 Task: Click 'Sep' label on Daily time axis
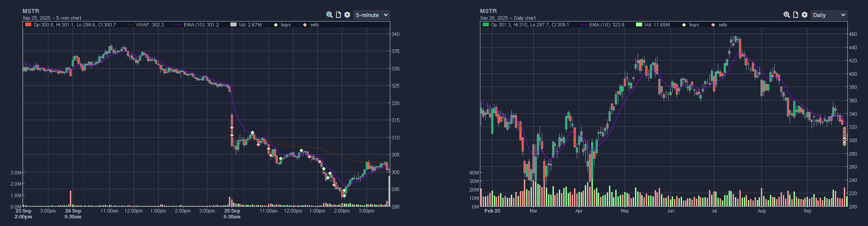click(x=807, y=211)
